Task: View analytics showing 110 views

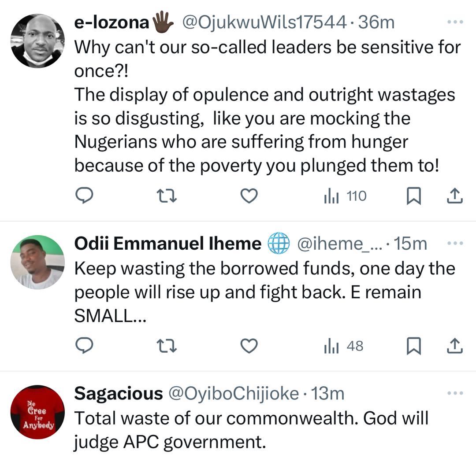Action: [345, 196]
